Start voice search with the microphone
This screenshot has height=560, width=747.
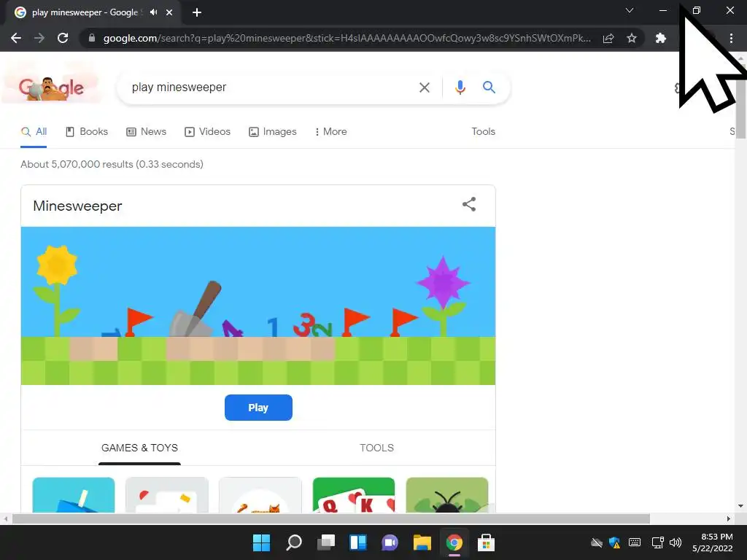[460, 87]
